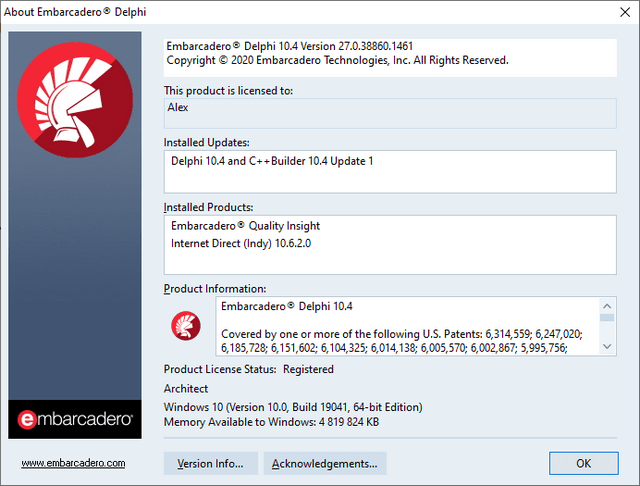Click the 'This product is licensed to' label
This screenshot has height=486, width=640.
click(x=229, y=91)
